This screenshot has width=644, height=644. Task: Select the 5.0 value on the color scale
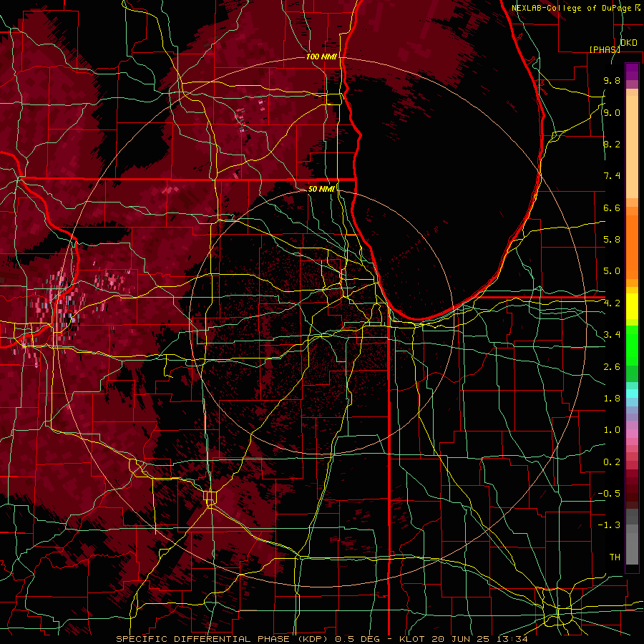612,271
